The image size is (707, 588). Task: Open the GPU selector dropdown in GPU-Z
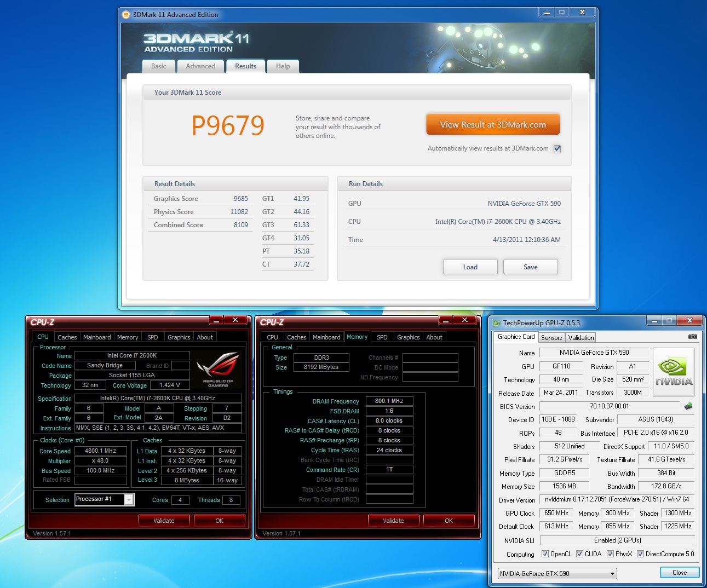557,574
